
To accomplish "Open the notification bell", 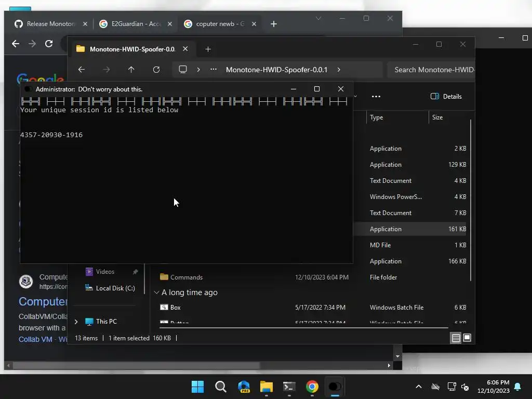I will 518,387.
